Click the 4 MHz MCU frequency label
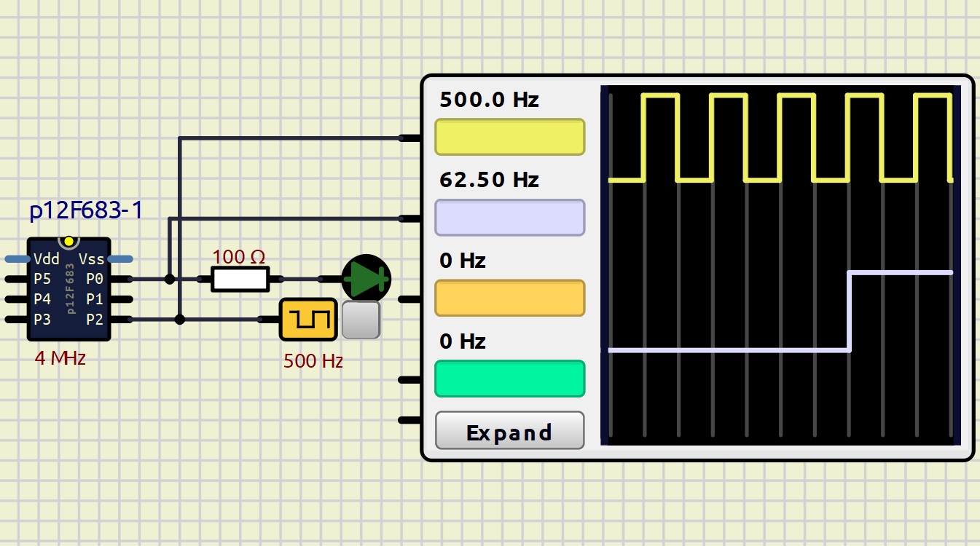The height and width of the screenshot is (546, 980). [x=60, y=358]
